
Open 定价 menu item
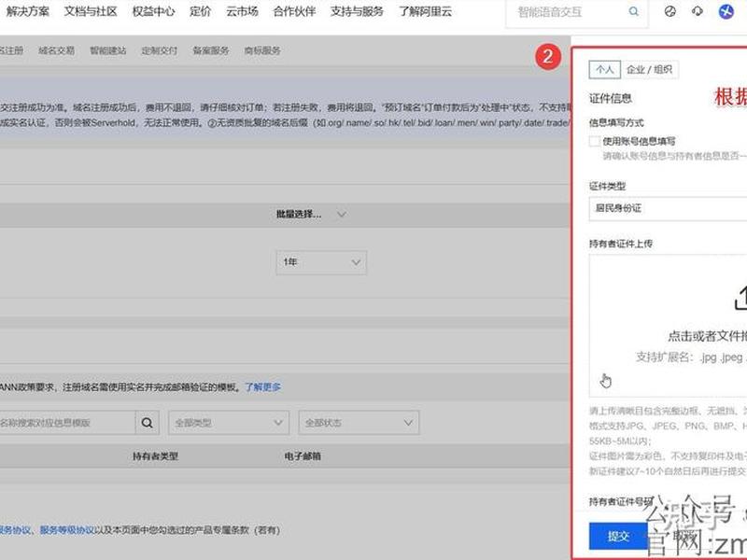(200, 11)
